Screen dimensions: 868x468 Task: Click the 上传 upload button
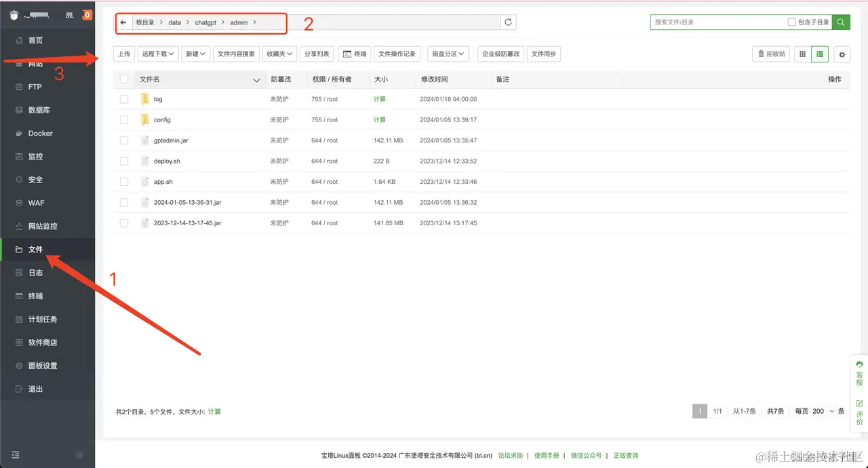coord(124,54)
